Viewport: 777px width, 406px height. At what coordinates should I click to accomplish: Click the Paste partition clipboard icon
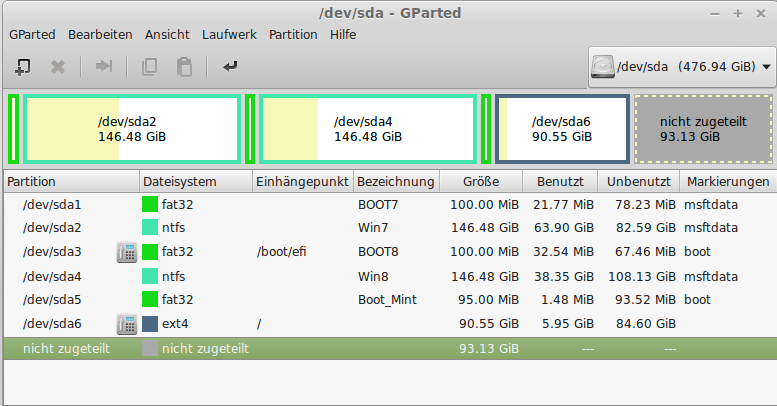point(184,66)
